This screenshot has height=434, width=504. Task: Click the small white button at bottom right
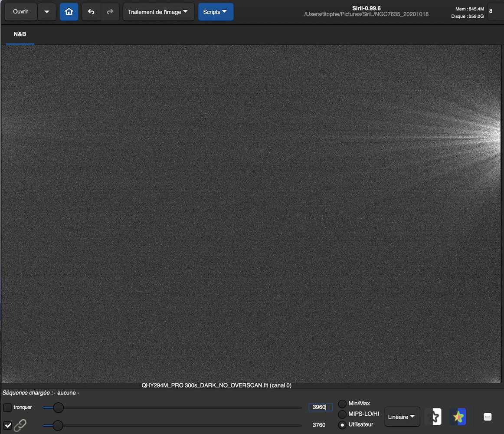(x=488, y=417)
